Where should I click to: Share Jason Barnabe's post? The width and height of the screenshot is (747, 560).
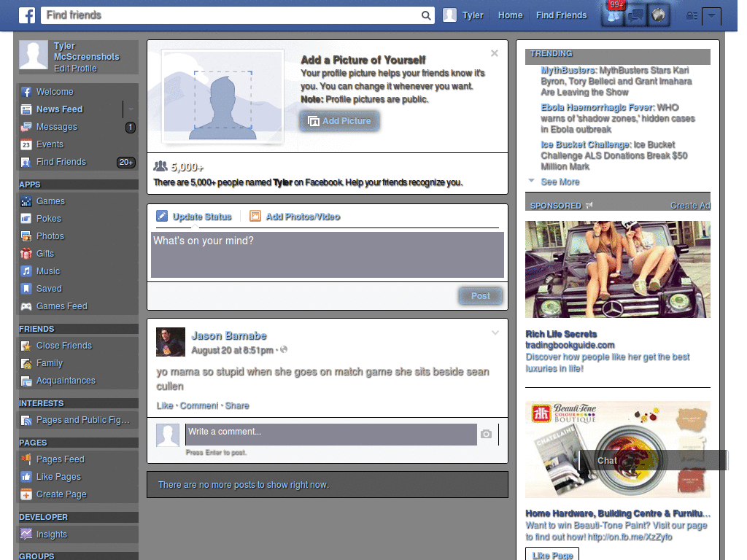(x=237, y=405)
